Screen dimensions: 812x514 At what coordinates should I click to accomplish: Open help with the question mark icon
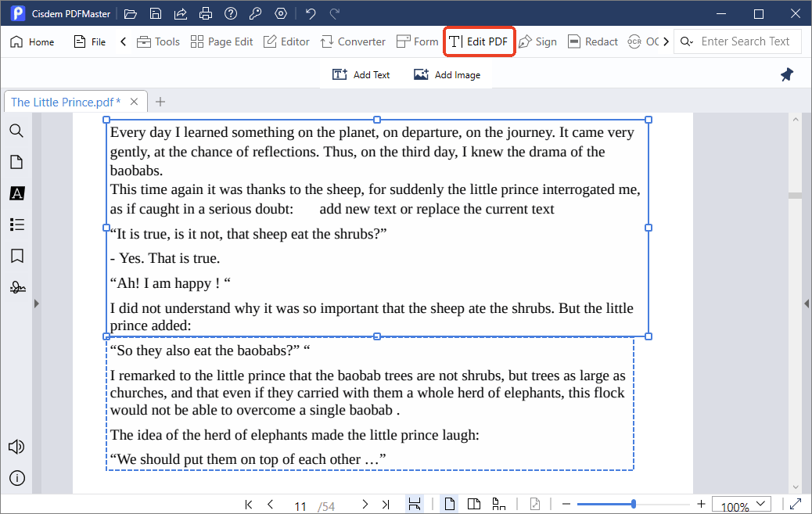click(x=231, y=14)
